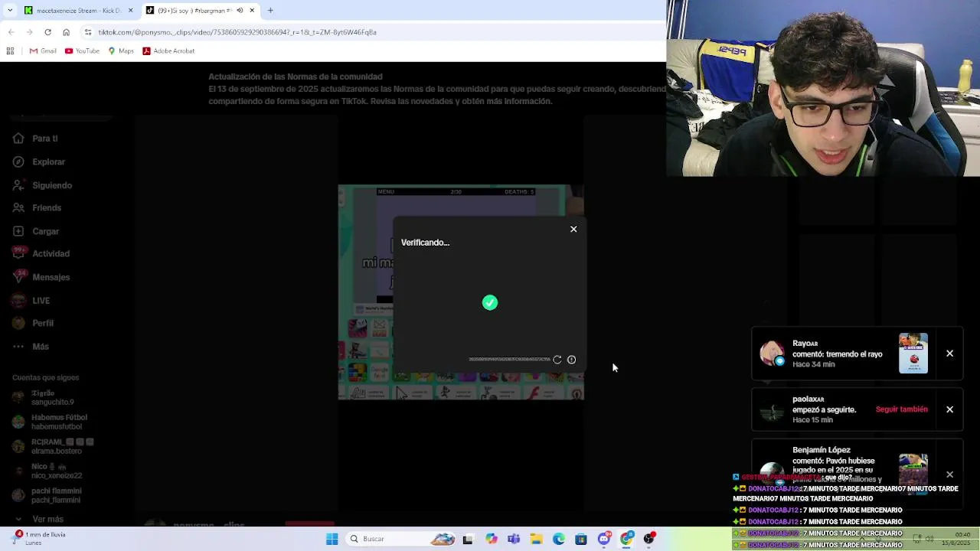This screenshot has width=980, height=551.
Task: Open followed account sanguchito.9
Action: pyautogui.click(x=44, y=397)
